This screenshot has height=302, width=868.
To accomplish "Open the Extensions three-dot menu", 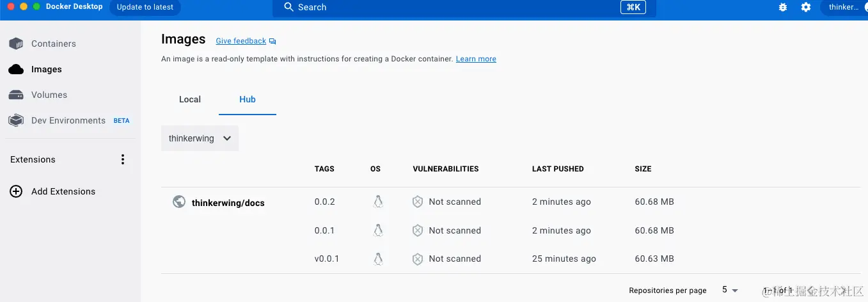I will click(123, 159).
